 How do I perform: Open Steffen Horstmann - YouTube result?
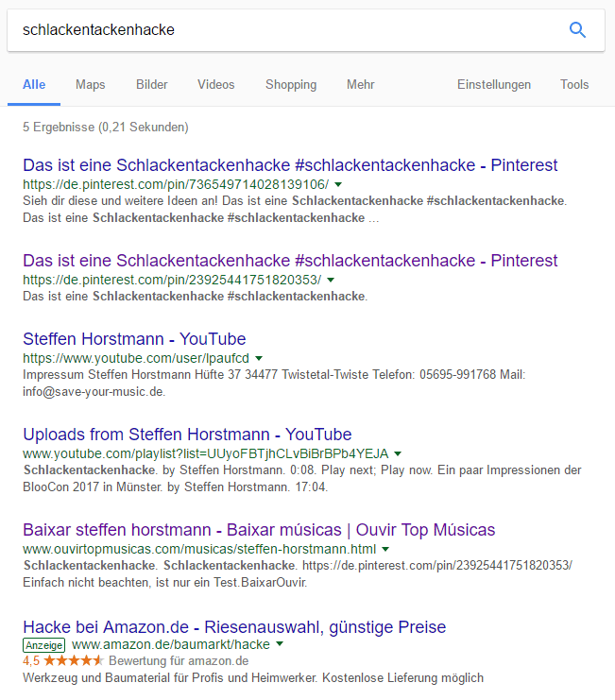point(134,339)
